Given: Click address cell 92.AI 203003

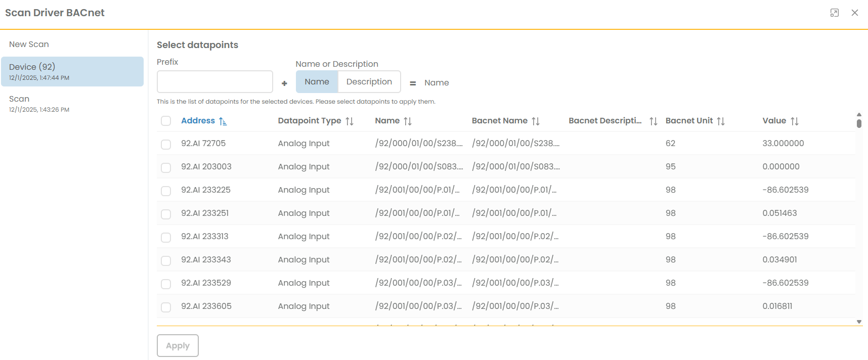Looking at the screenshot, I should (206, 167).
